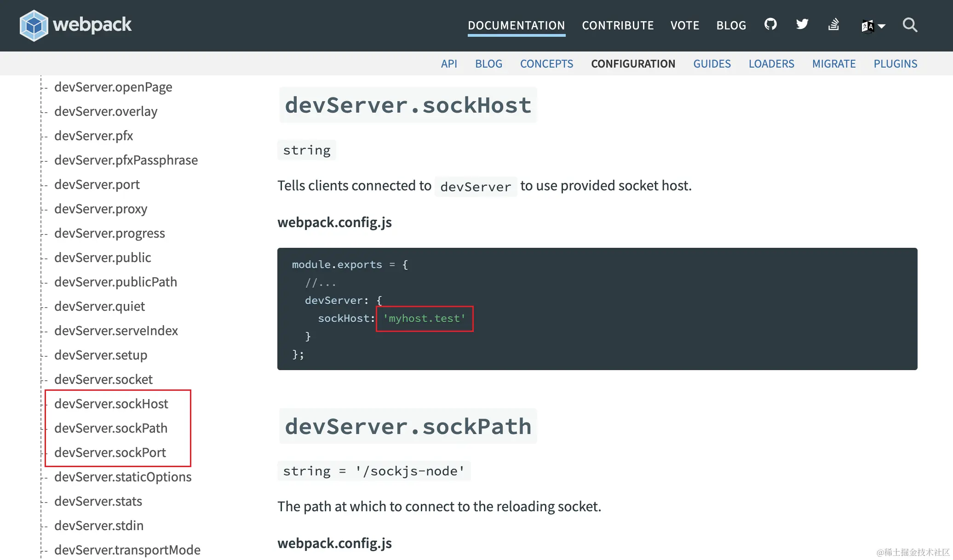Jump to devServer.openPage in sidebar
Screen dimensions: 953x560
tap(113, 87)
